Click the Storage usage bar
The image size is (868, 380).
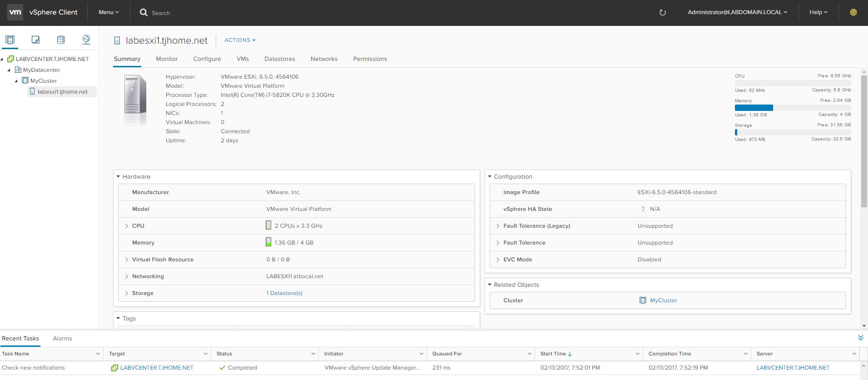click(793, 132)
